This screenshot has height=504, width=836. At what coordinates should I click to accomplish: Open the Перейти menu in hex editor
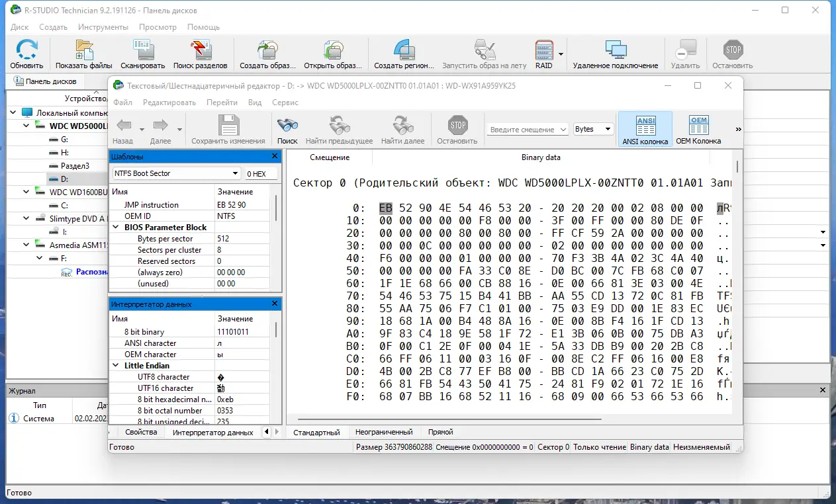[222, 103]
